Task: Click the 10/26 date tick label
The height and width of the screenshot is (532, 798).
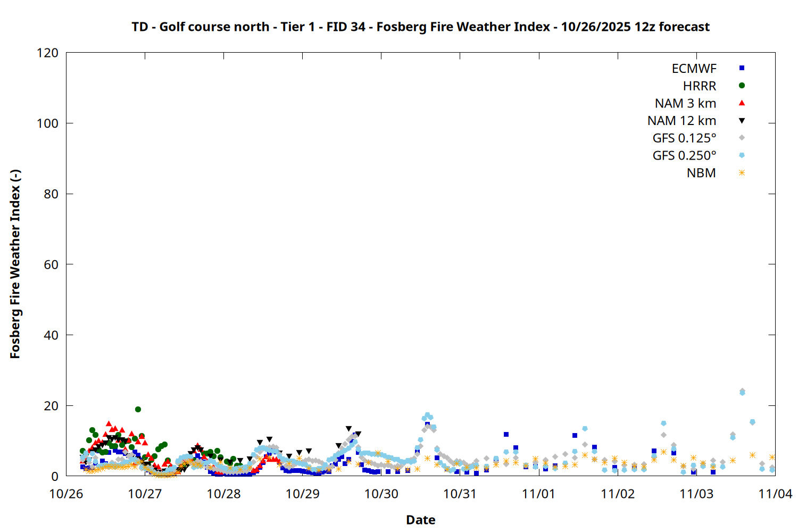Action: pyautogui.click(x=66, y=494)
